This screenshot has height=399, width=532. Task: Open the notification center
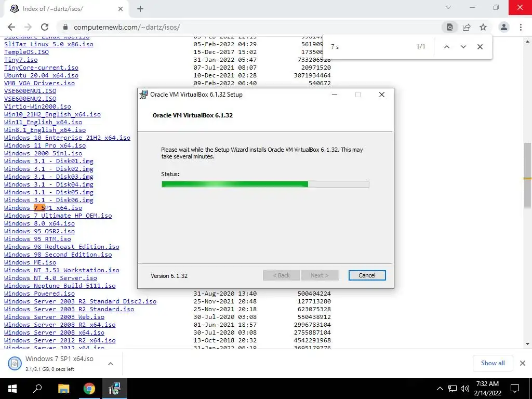click(515, 389)
